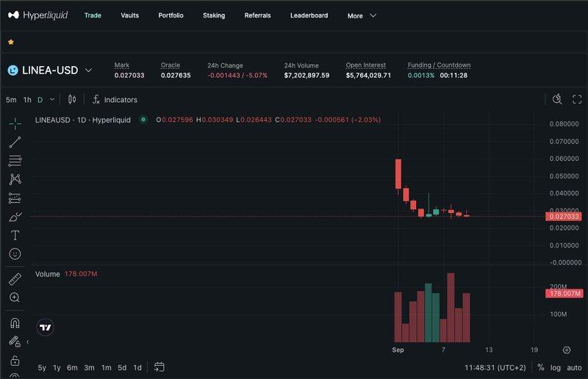588x379 pixels.
Task: Toggle lock all drawing tools
Action: tap(15, 360)
